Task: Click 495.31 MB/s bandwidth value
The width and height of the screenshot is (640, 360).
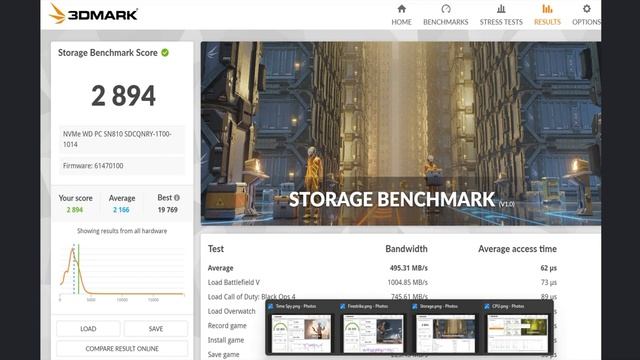Action: 409,268
